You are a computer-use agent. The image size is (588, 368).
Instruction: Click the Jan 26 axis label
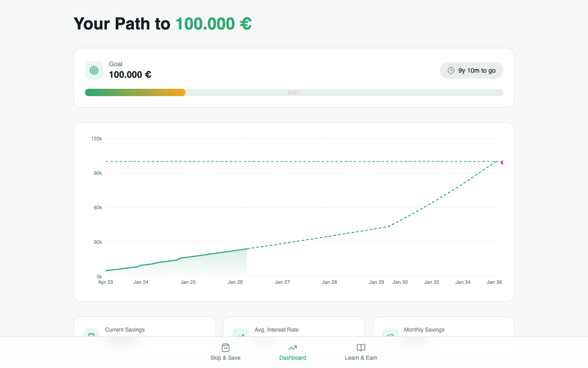click(235, 282)
